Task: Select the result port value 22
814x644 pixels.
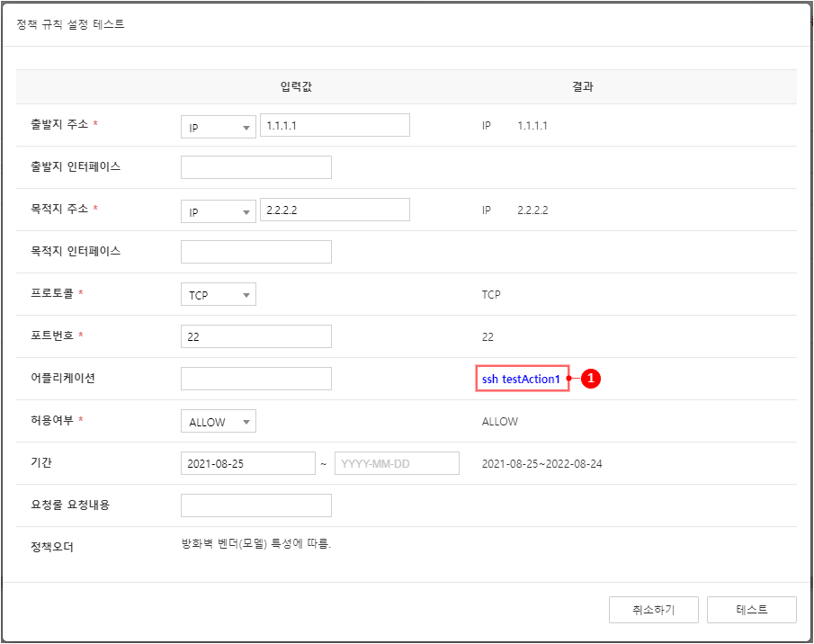Action: click(488, 336)
